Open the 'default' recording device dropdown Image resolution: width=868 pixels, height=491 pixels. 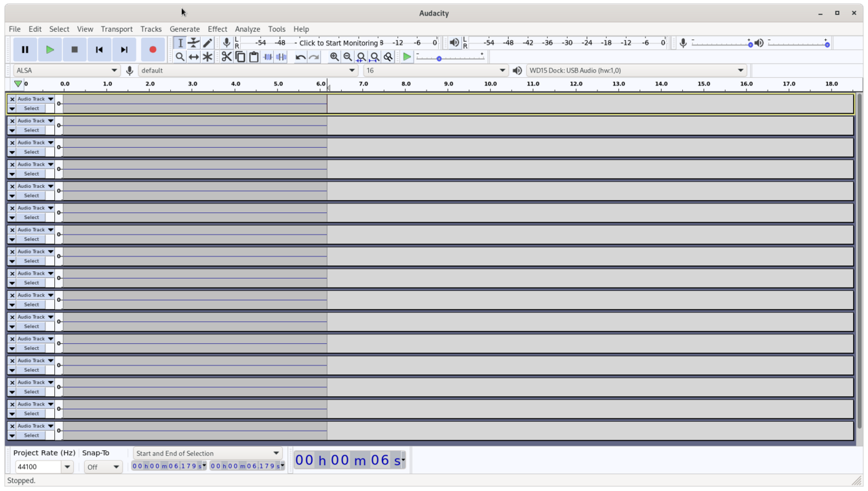click(248, 71)
